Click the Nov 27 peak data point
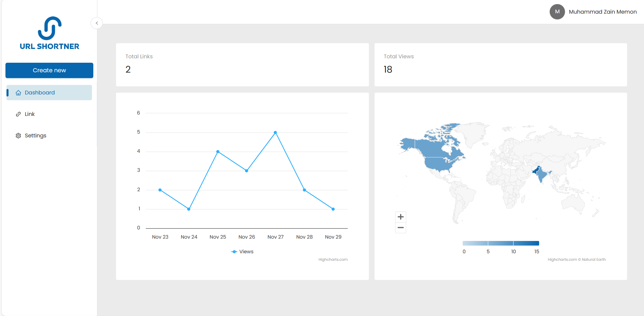This screenshot has width=644, height=316. 275,133
